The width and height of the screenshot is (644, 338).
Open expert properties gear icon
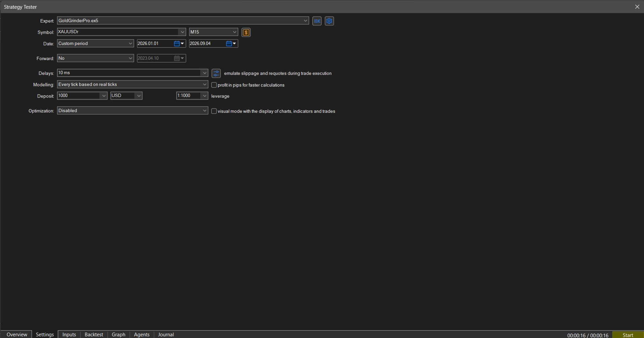click(x=329, y=21)
